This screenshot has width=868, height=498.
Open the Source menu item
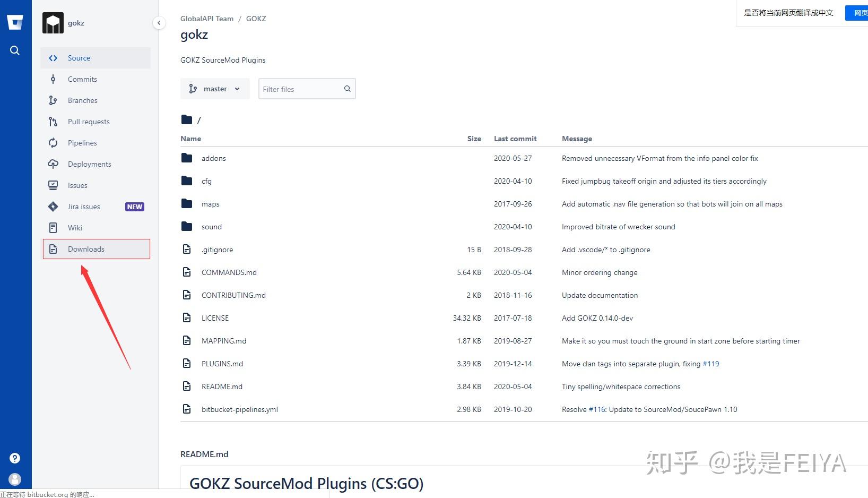(96, 58)
